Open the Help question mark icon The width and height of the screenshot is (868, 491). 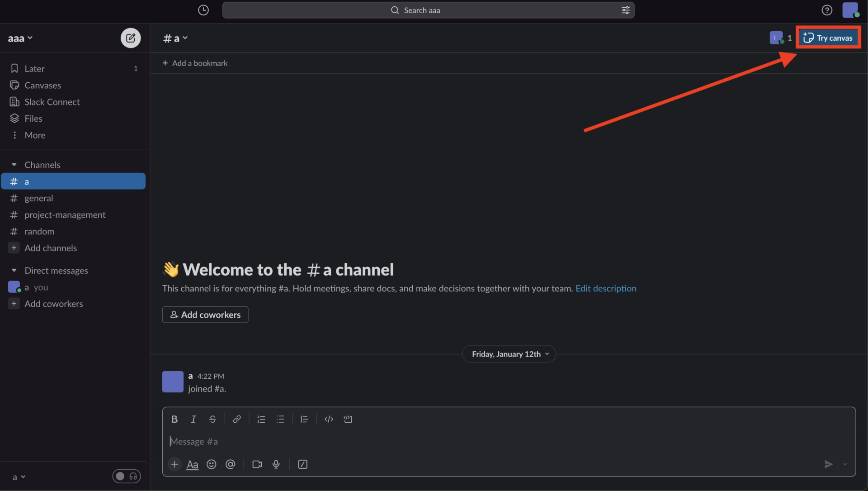826,10
